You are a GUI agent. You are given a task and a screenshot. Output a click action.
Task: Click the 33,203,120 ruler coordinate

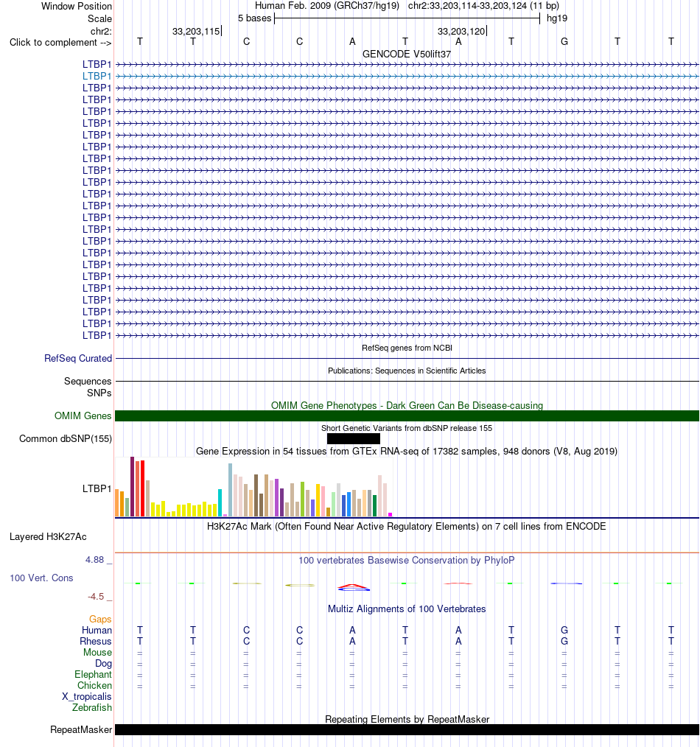(461, 32)
